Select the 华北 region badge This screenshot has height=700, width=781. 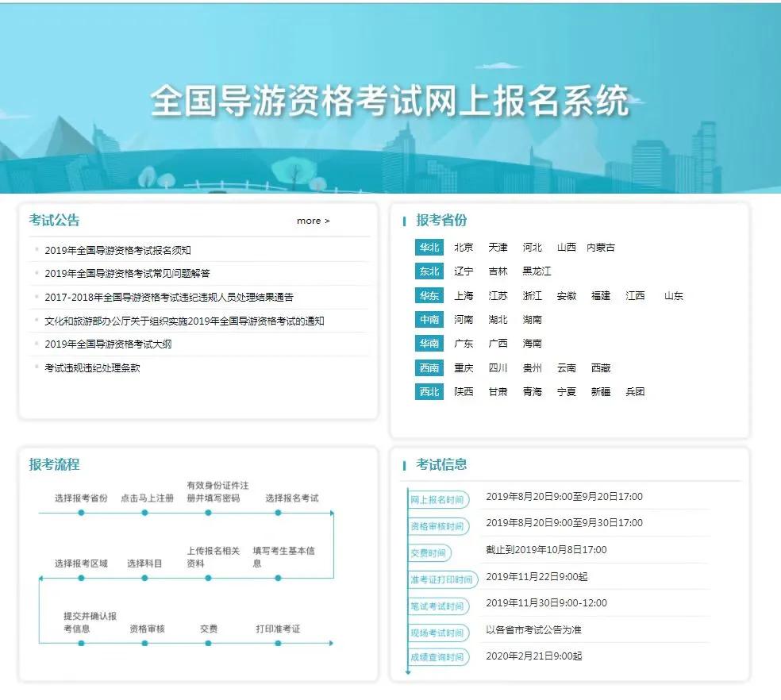429,247
